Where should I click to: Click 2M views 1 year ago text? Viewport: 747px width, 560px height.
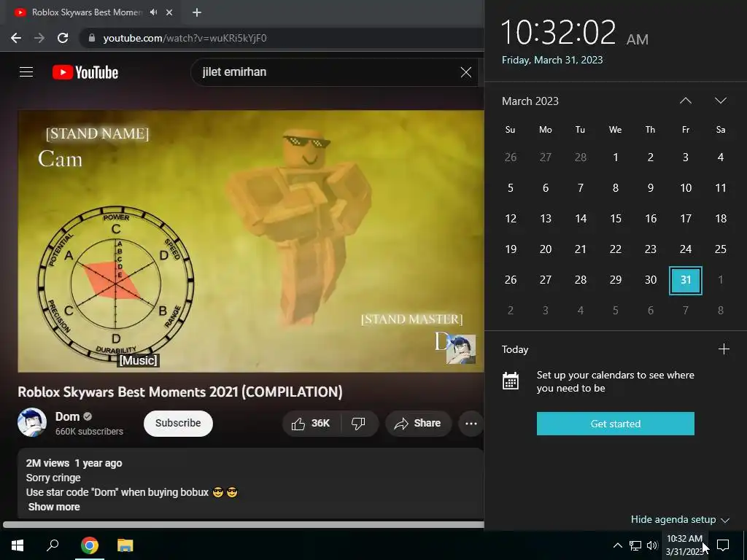[74, 463]
